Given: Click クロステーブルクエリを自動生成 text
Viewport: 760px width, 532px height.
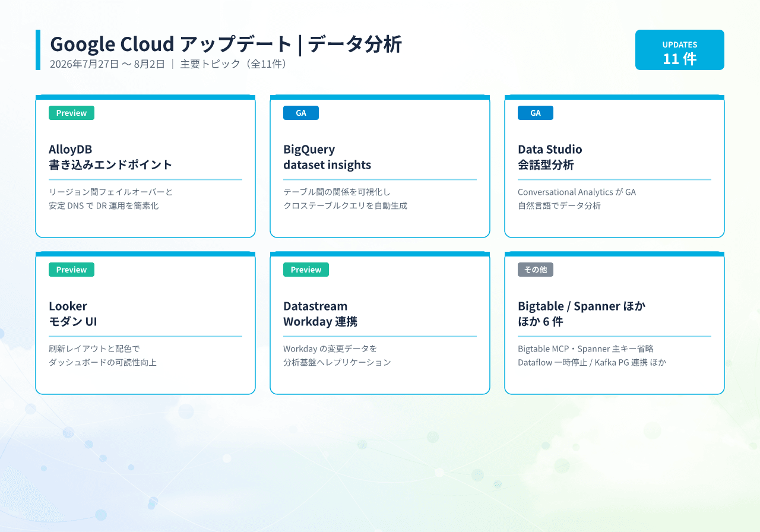Looking at the screenshot, I should coord(345,205).
